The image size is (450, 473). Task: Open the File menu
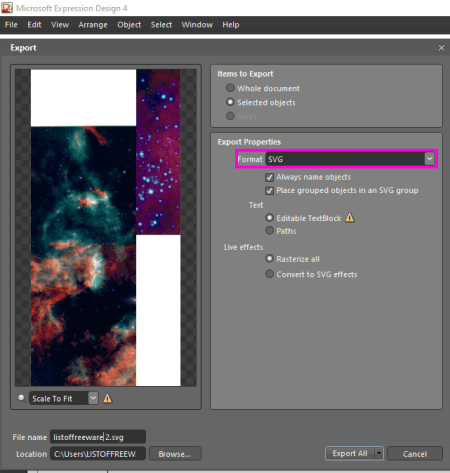click(x=11, y=25)
